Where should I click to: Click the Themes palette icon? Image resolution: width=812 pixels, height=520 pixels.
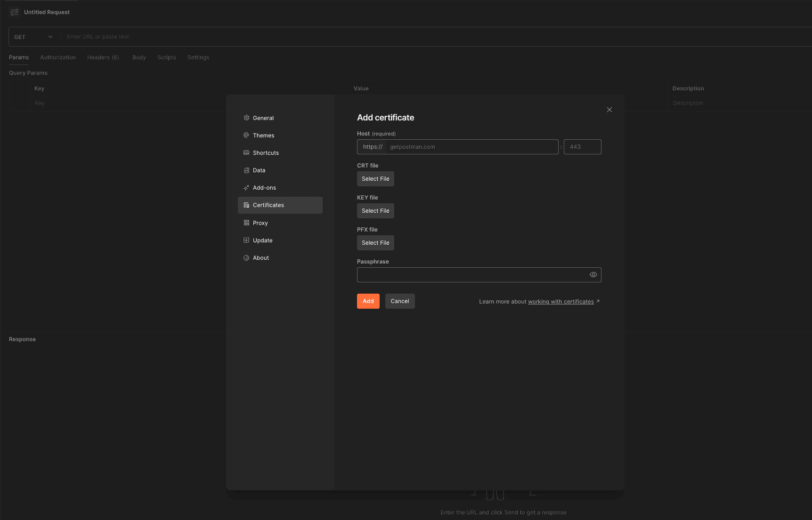[246, 136]
